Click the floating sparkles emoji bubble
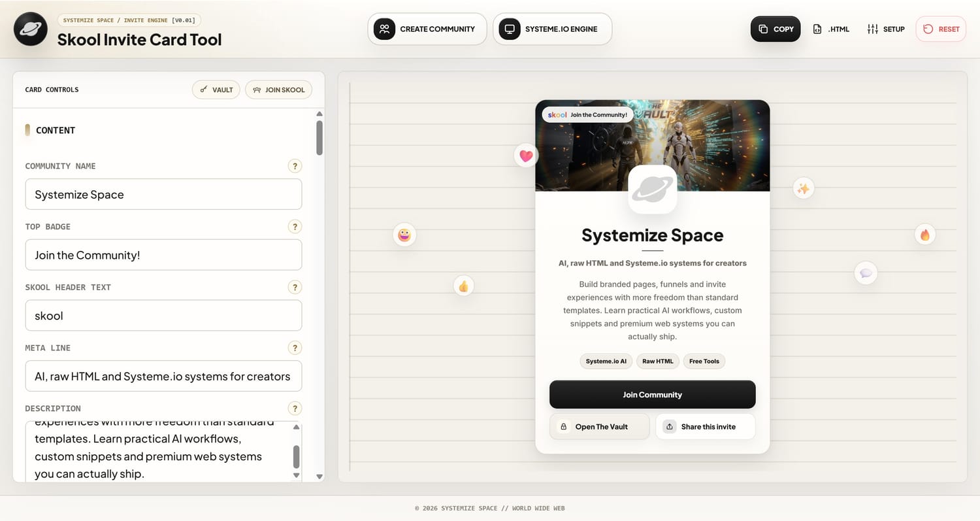Viewport: 980px width, 521px height. [803, 189]
